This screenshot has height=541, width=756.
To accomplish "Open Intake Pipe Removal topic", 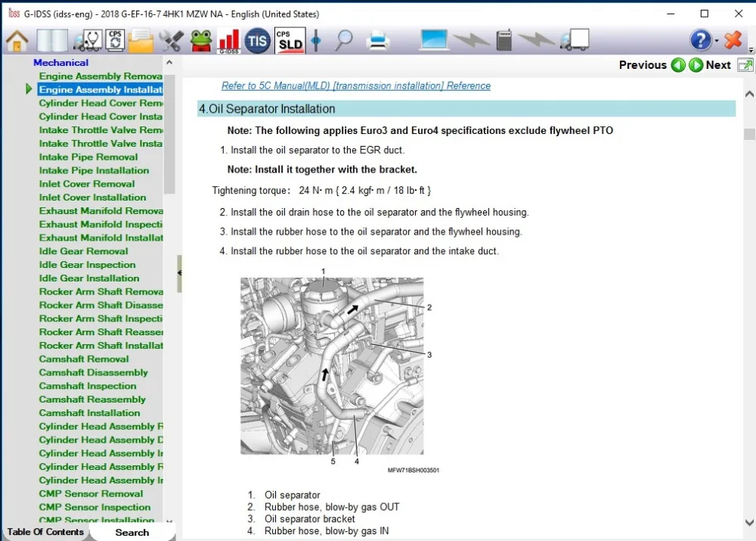I will [88, 157].
